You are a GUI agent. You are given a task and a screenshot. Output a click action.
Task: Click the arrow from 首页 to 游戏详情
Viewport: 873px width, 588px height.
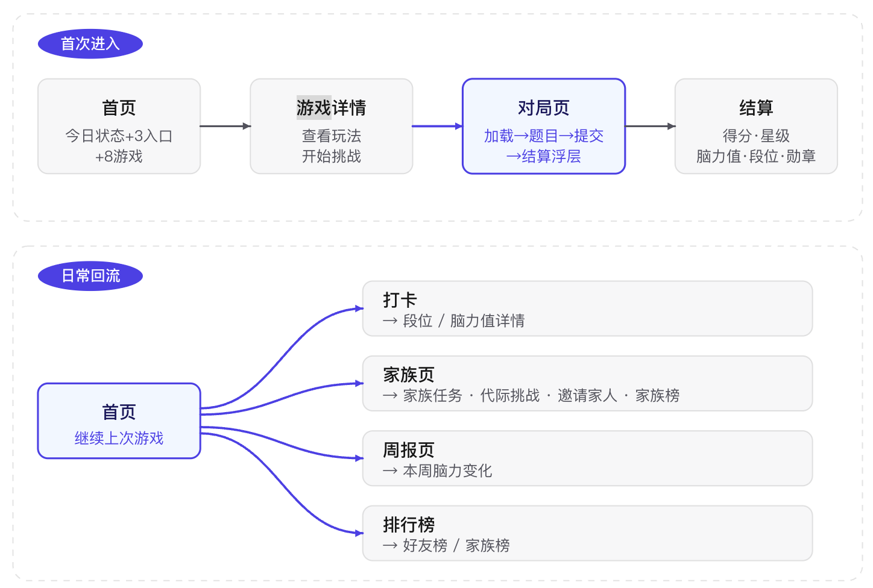(x=225, y=127)
